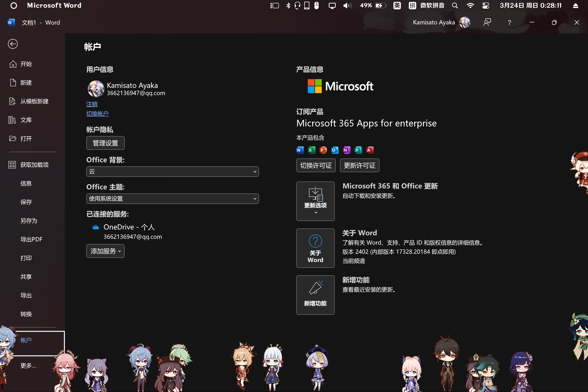This screenshot has width=588, height=392.
Task: Expand the Office 主题 dropdown
Action: coord(172,199)
